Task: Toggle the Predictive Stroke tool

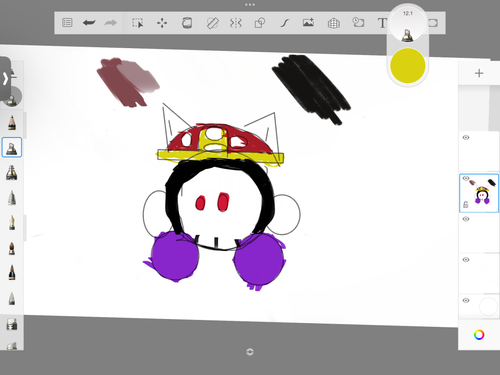Action: coord(284,23)
